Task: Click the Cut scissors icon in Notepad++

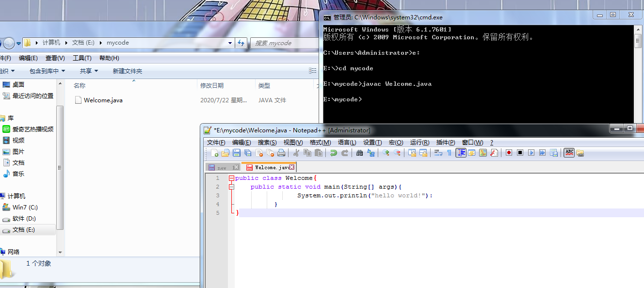Action: click(x=296, y=153)
